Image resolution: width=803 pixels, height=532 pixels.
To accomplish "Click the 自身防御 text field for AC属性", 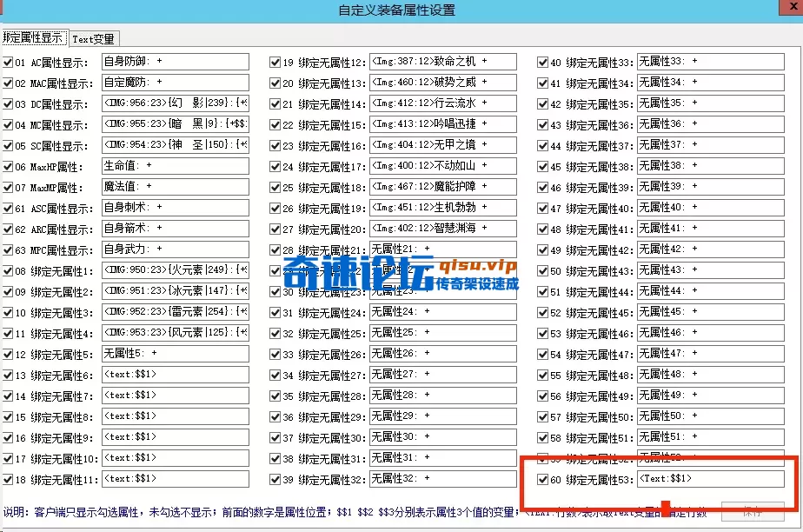I will point(175,62).
